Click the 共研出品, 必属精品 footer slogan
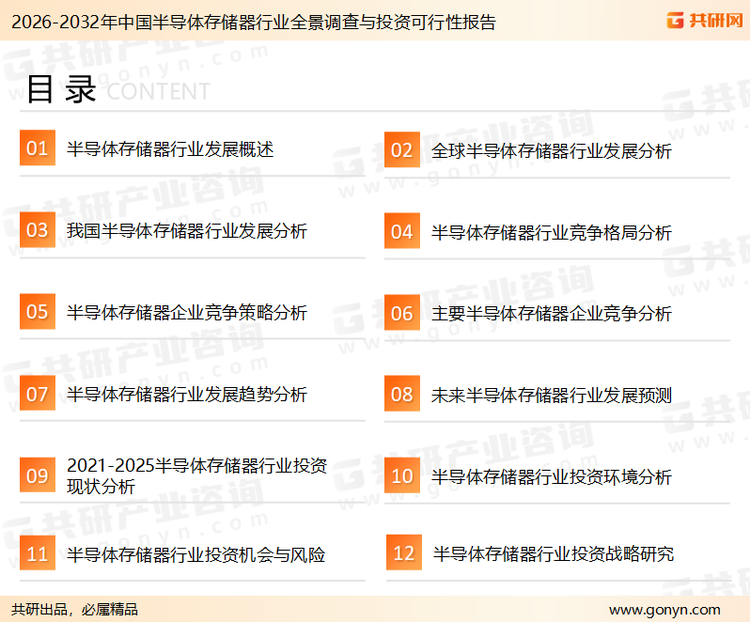 [x=75, y=610]
